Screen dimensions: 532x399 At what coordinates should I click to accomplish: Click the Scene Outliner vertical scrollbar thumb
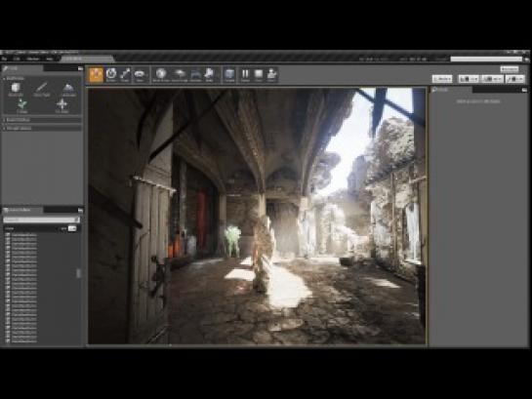click(x=79, y=273)
